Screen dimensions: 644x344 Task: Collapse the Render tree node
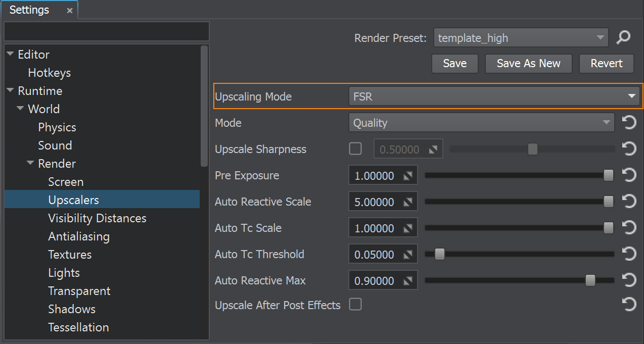click(x=30, y=163)
